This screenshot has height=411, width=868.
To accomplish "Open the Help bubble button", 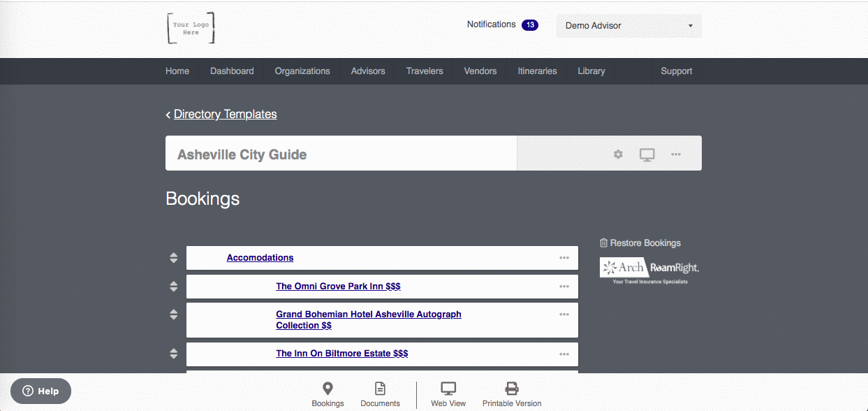I will [41, 391].
